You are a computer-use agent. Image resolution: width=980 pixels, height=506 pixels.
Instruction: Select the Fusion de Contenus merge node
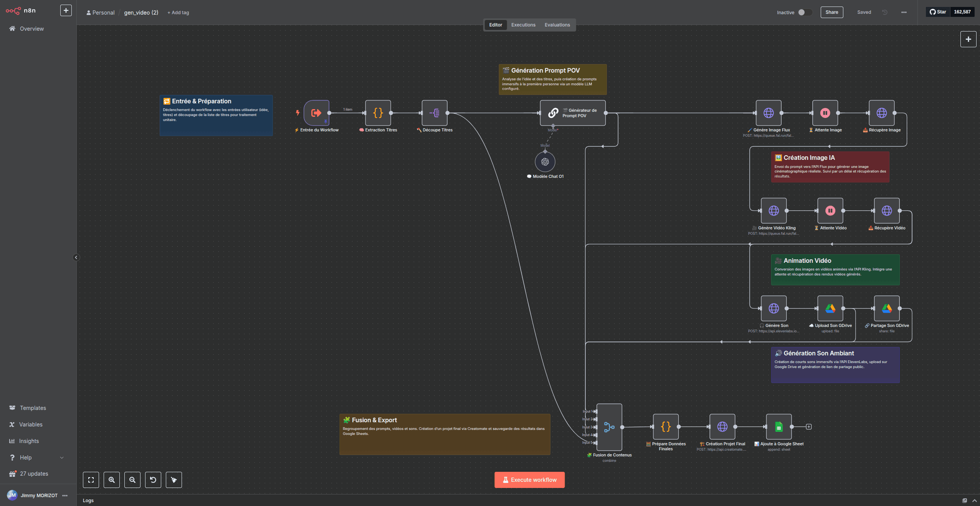click(609, 427)
